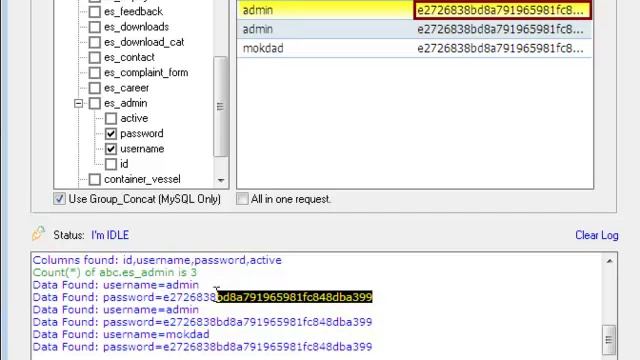Click the I'm IDLE status text

pos(110,235)
